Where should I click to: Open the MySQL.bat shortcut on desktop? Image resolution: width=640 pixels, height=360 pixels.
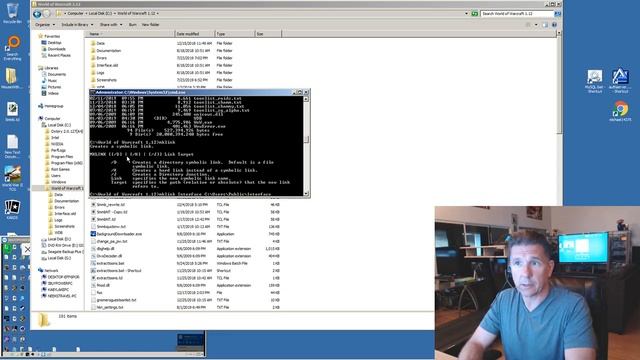point(594,81)
